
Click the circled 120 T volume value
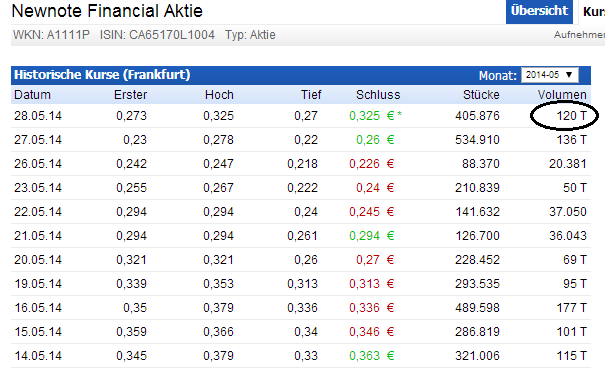tap(571, 116)
